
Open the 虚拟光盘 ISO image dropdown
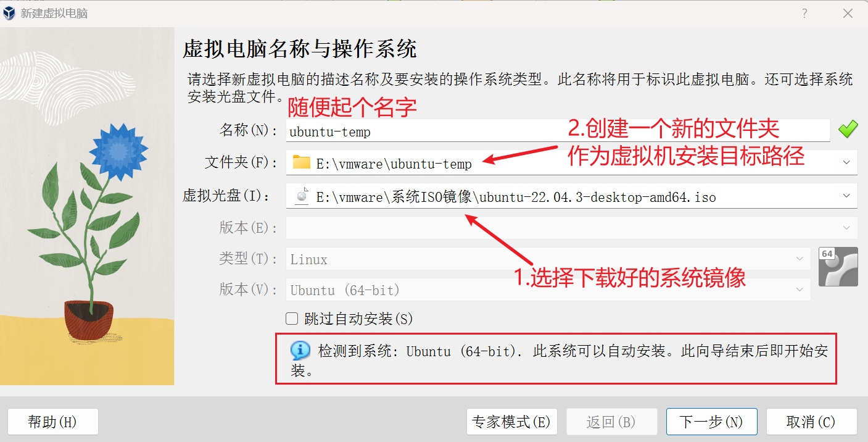point(846,196)
